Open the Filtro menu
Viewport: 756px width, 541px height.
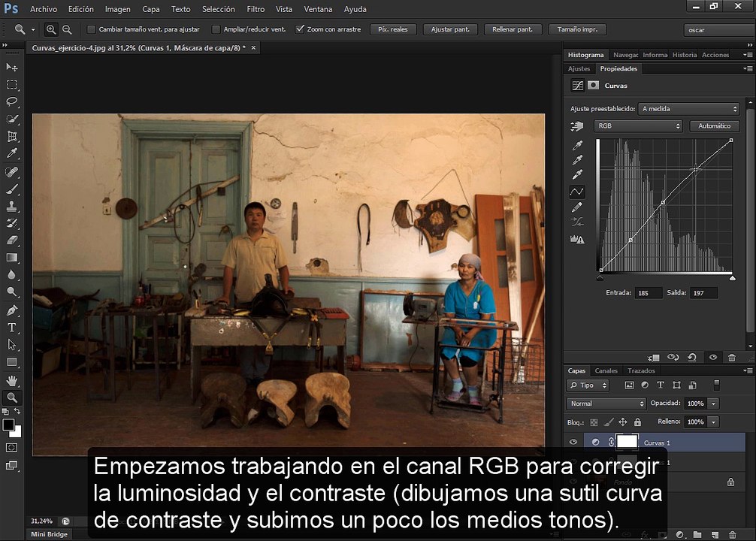256,9
